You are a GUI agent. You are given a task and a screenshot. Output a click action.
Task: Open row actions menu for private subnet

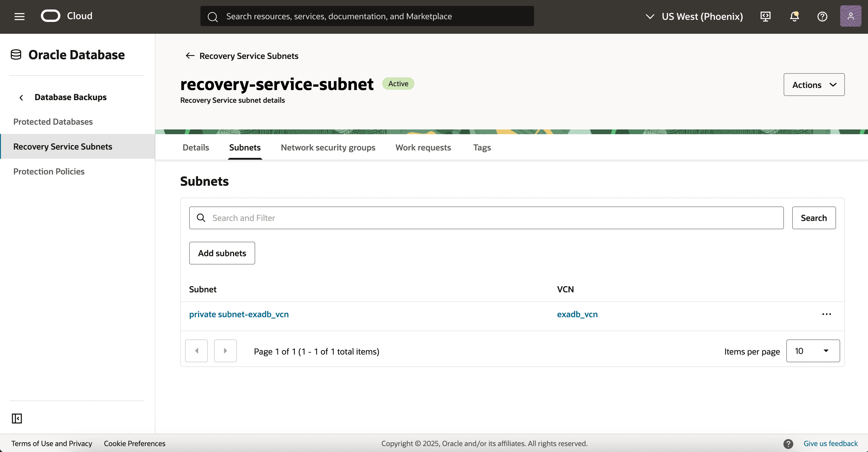[826, 314]
